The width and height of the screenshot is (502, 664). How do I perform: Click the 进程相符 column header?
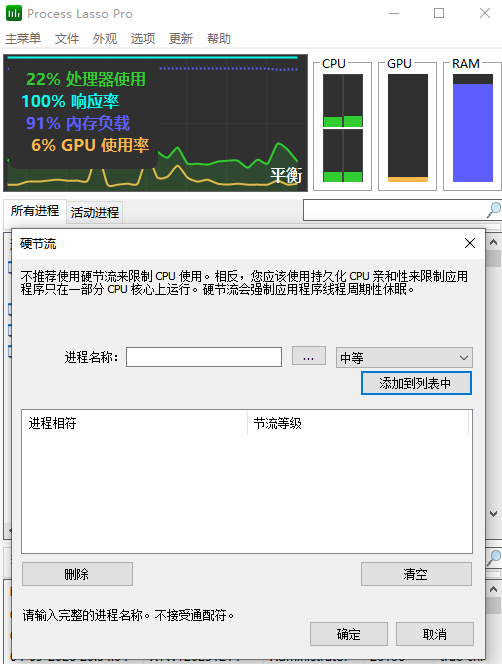(134, 423)
